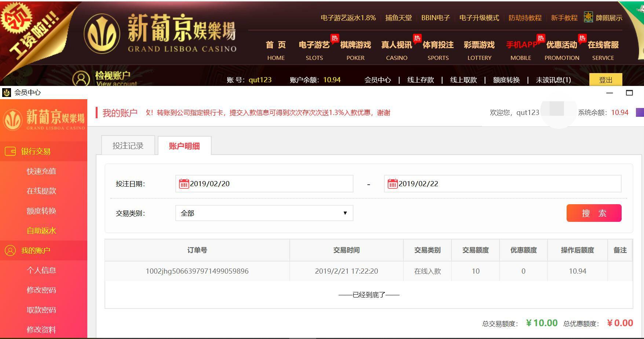Screen dimensions: 644x339
Task: Click the 搜索 search button
Action: pos(594,213)
